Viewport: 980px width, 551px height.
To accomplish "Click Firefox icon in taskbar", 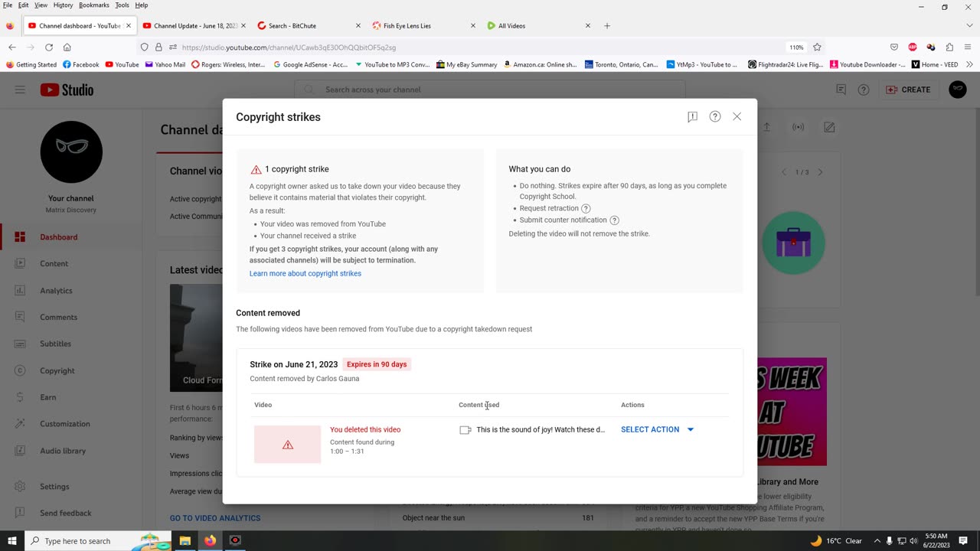I will tap(210, 541).
